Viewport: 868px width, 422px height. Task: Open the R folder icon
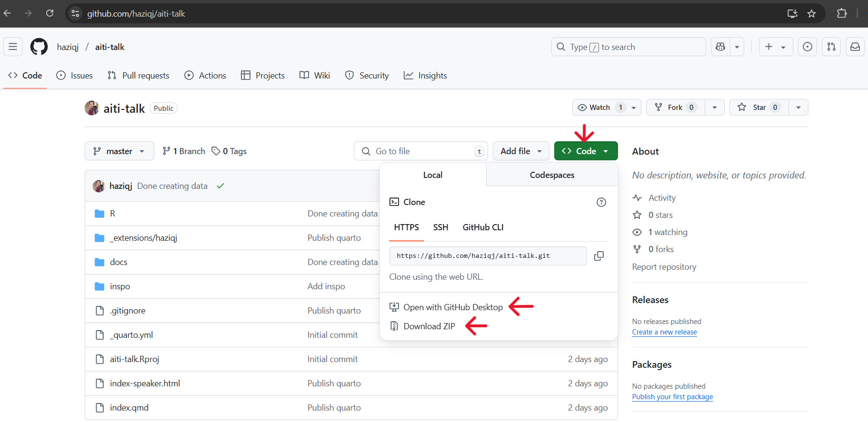[x=100, y=214]
